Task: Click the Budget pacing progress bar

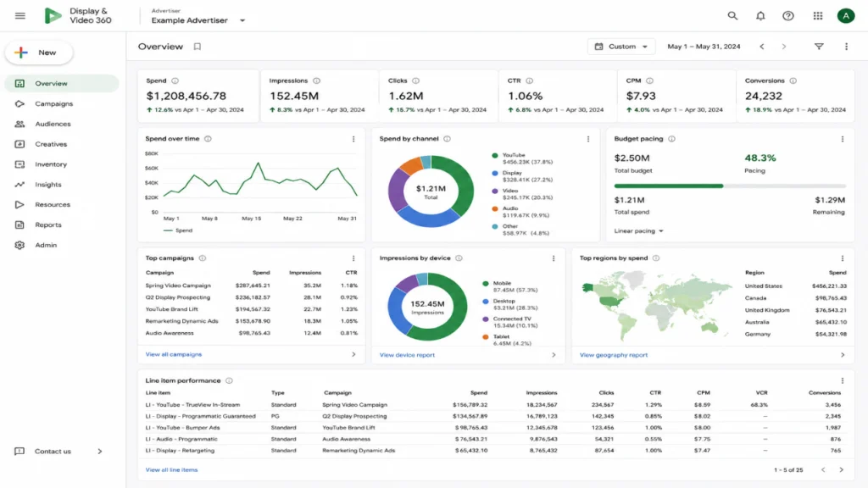Action: click(x=730, y=186)
